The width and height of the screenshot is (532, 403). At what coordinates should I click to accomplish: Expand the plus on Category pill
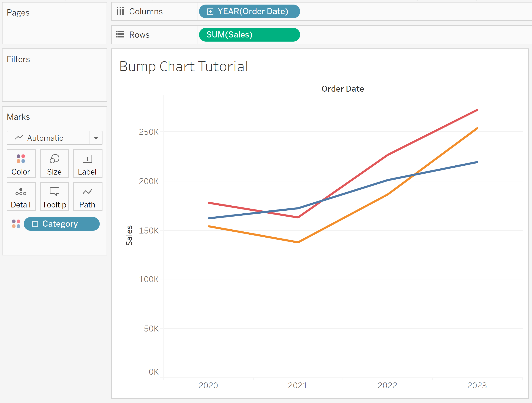pos(35,224)
